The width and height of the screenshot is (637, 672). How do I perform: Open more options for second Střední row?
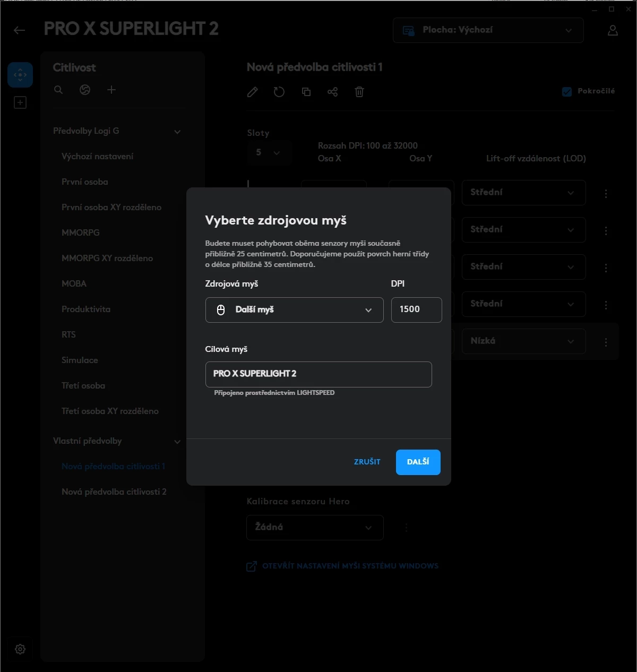click(x=606, y=231)
